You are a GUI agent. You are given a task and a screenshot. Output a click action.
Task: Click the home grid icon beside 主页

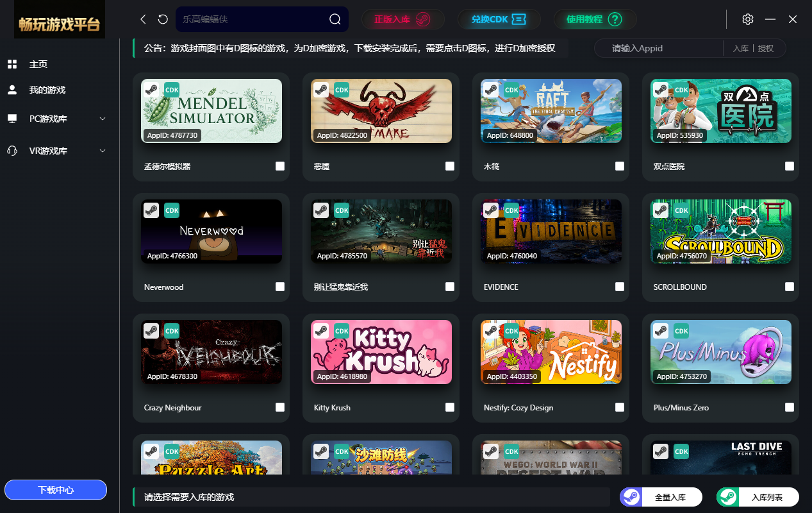point(12,64)
